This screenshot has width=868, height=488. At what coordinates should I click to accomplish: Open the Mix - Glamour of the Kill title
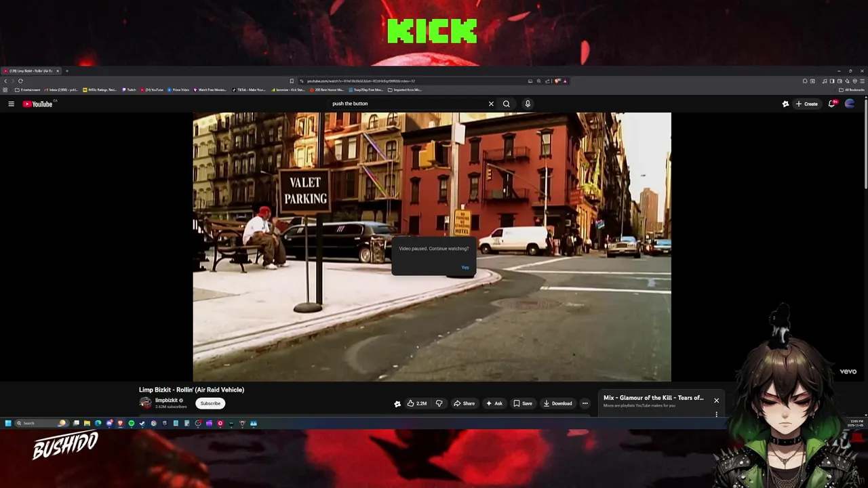653,398
